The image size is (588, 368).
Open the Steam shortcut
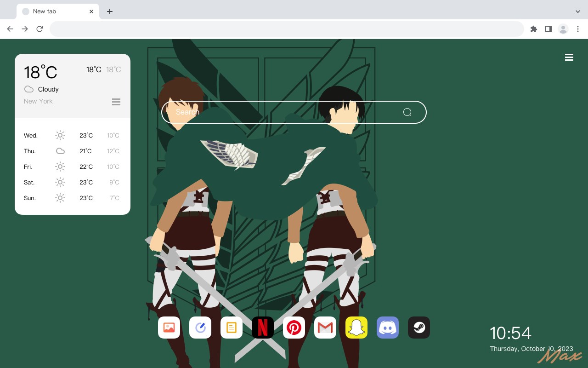(419, 328)
